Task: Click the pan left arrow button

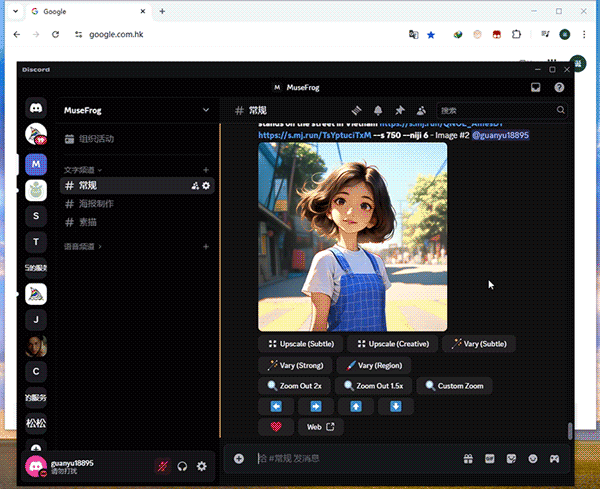Action: [x=276, y=406]
